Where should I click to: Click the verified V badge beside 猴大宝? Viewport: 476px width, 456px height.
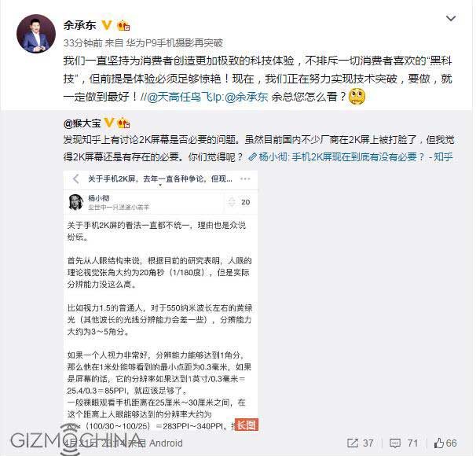109,123
